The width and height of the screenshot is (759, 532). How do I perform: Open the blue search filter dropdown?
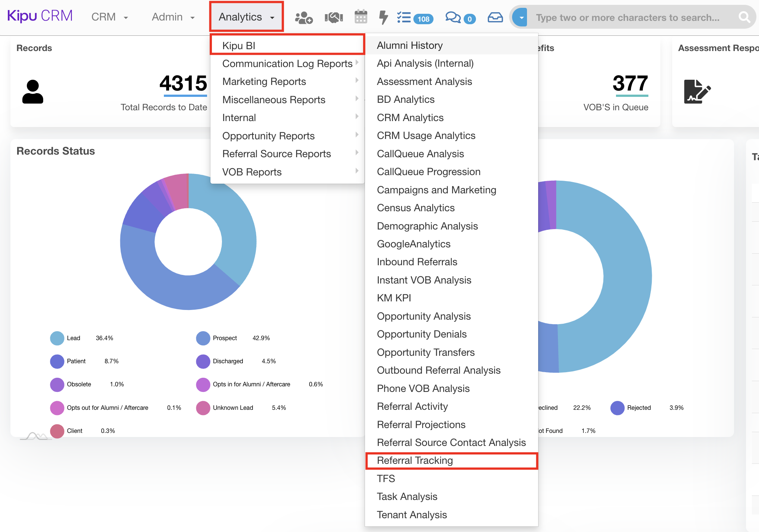click(x=521, y=17)
